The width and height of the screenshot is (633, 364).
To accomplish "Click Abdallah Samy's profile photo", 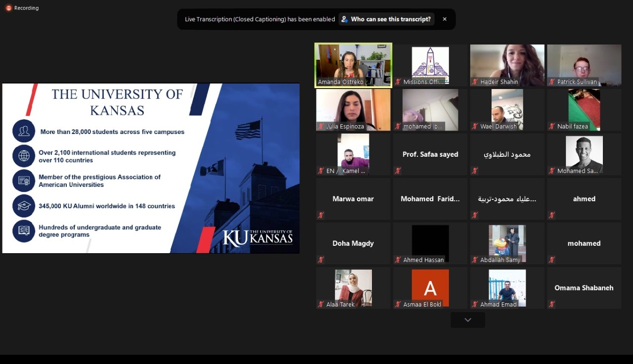I will tap(507, 242).
